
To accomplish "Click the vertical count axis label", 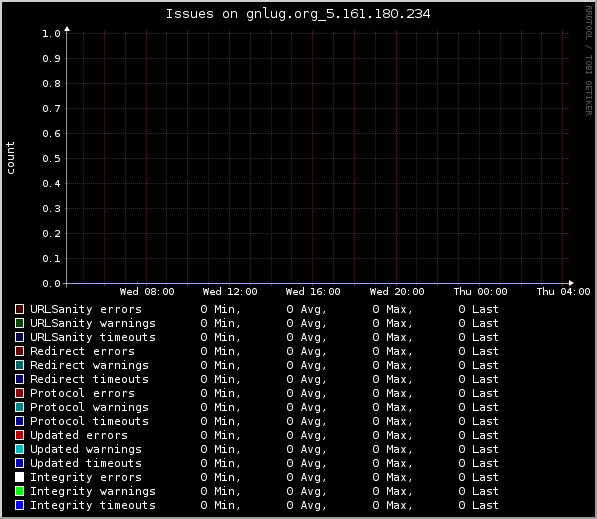I will [x=10, y=158].
